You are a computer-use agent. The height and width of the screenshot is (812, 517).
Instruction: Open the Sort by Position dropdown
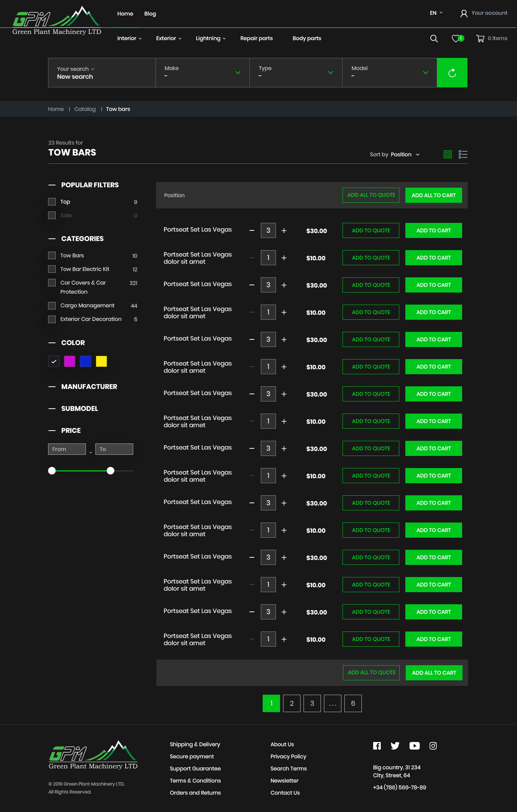(395, 154)
